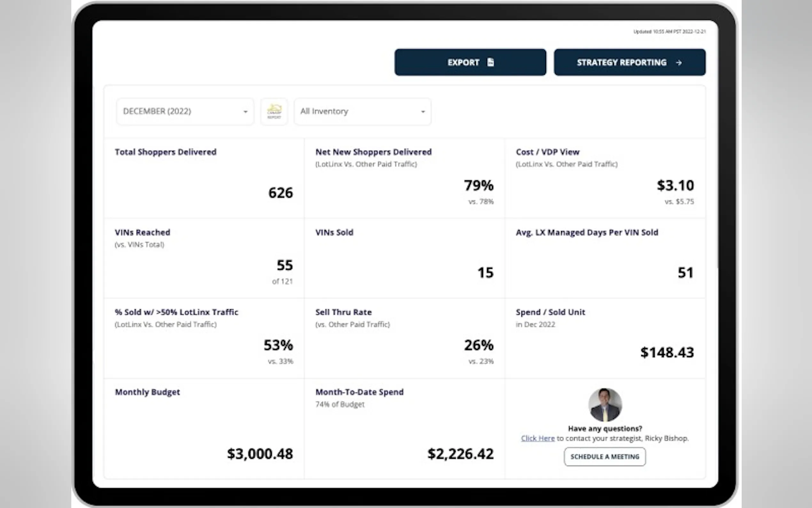Click the Monthly Budget amount $3,000.48
The image size is (812, 508).
tap(260, 454)
